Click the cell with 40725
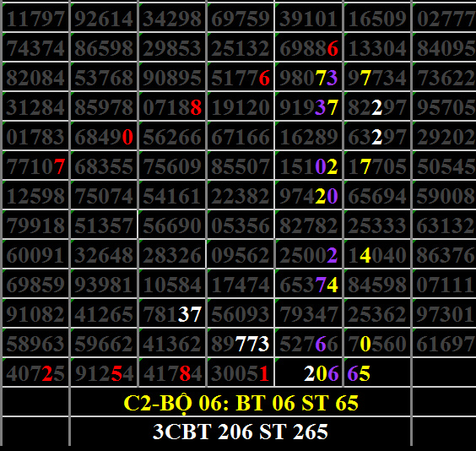476x451 pixels. point(35,373)
